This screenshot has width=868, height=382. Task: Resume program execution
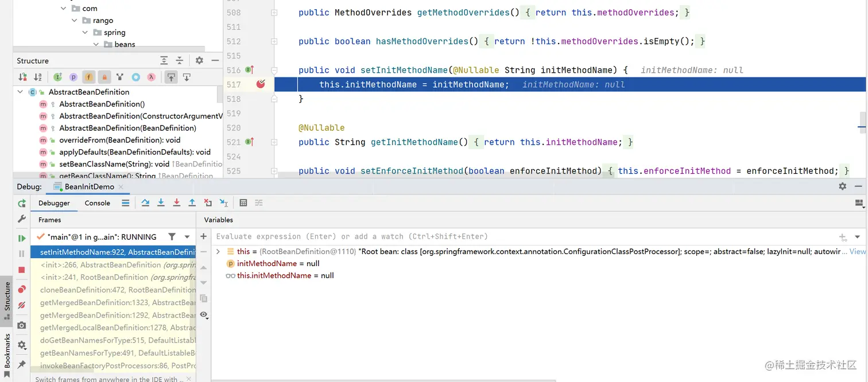tap(22, 238)
